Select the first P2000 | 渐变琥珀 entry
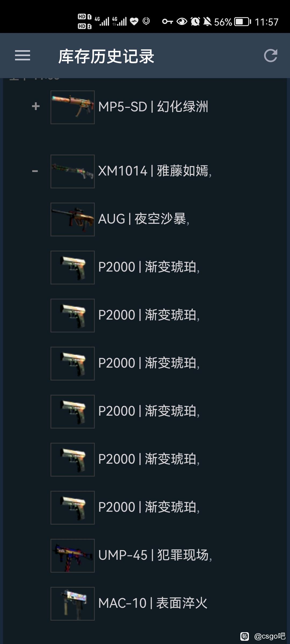This screenshot has width=290, height=644. pyautogui.click(x=149, y=267)
